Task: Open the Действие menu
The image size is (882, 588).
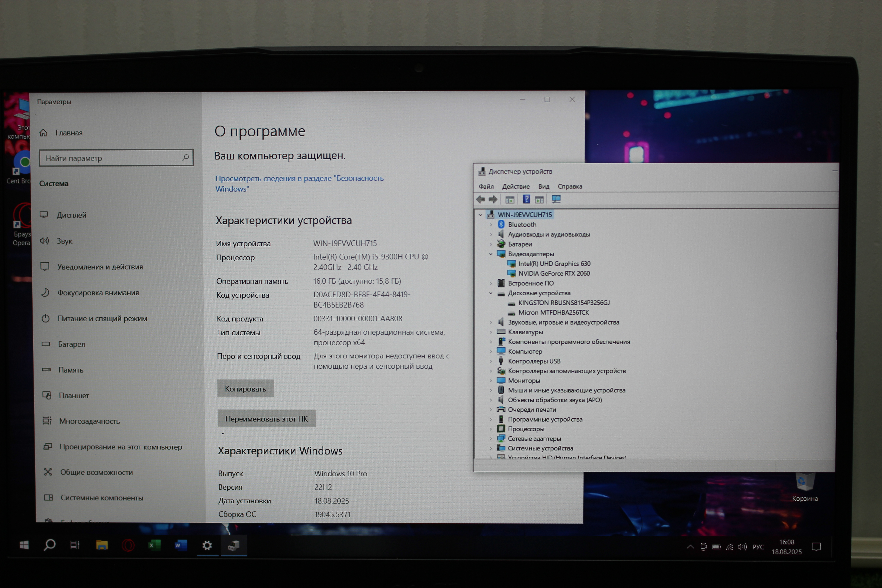Action: [x=516, y=186]
